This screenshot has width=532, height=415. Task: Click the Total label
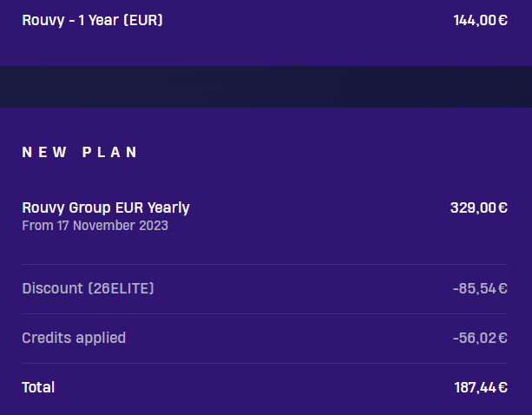(x=38, y=387)
